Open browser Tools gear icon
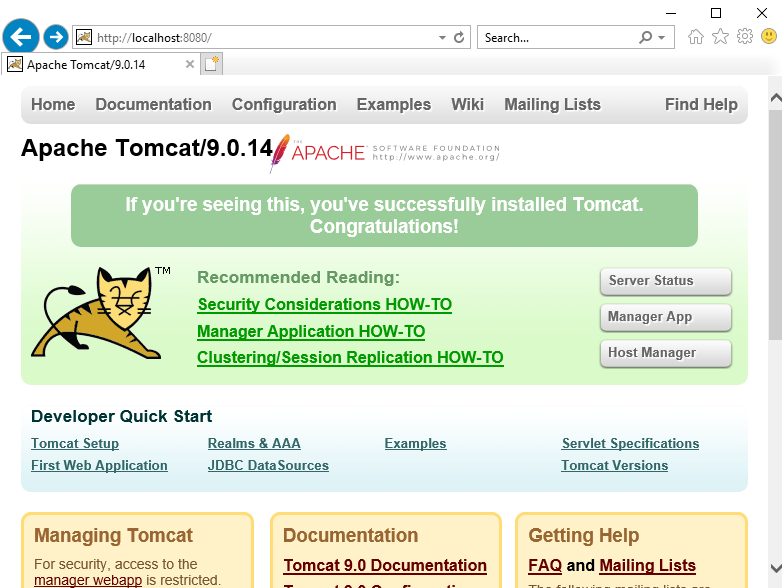 pos(745,36)
